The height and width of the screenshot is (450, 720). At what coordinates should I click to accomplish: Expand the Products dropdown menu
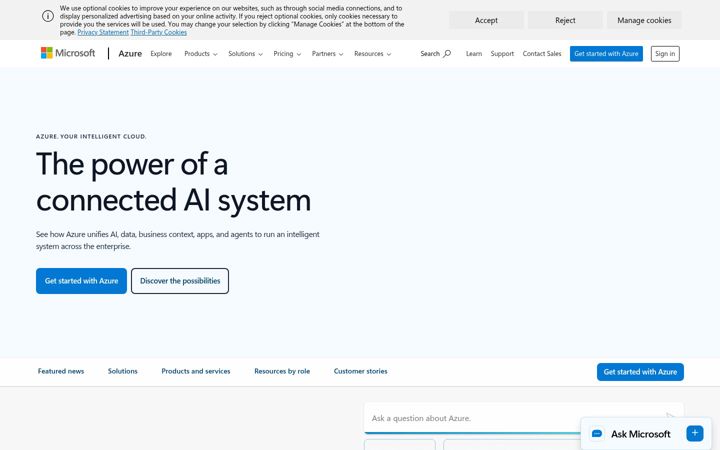point(201,54)
